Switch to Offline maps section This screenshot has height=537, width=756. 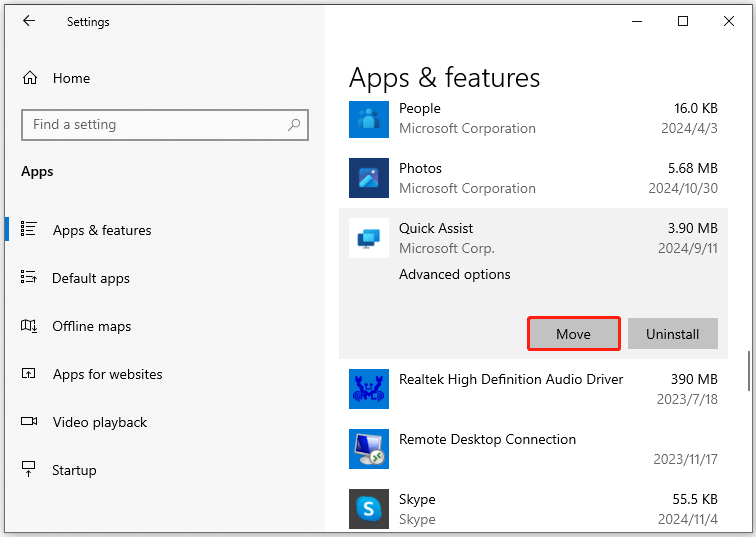(91, 326)
